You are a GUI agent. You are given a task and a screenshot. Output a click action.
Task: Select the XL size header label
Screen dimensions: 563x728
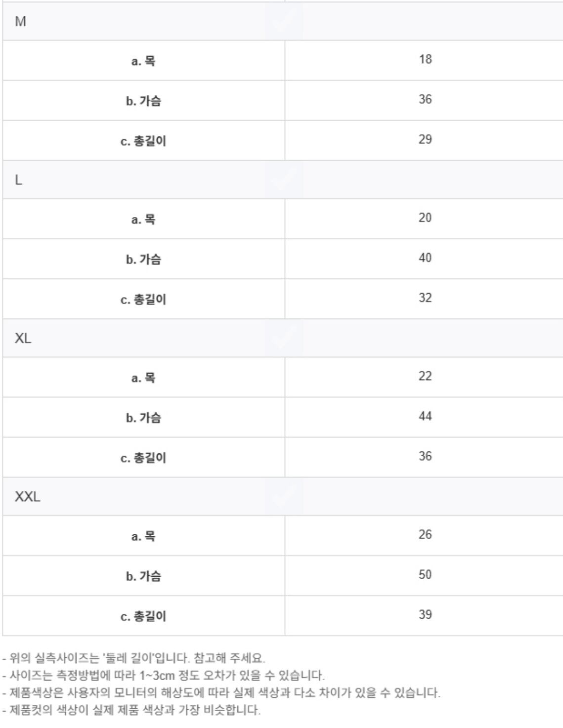pos(23,339)
